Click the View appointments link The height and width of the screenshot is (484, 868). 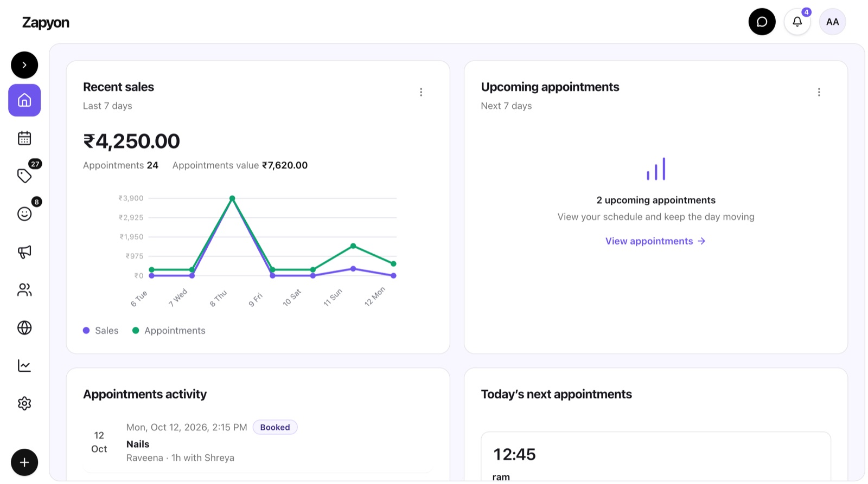pyautogui.click(x=655, y=241)
